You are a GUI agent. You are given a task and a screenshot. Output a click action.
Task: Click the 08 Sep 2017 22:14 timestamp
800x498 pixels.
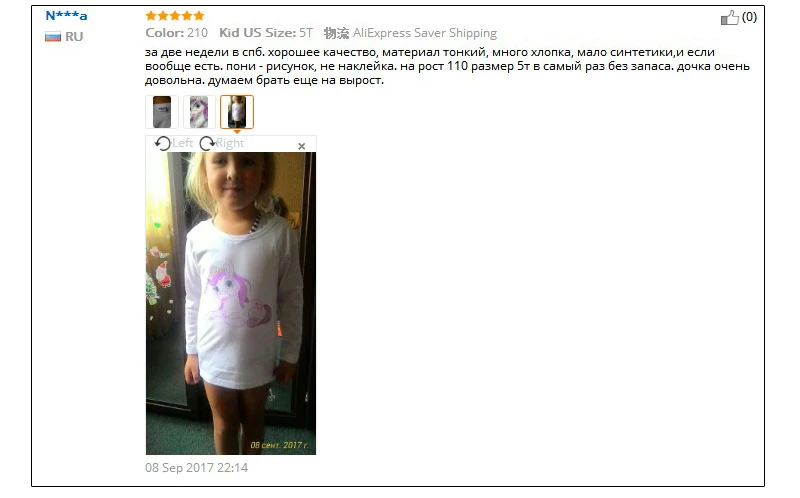pos(196,467)
